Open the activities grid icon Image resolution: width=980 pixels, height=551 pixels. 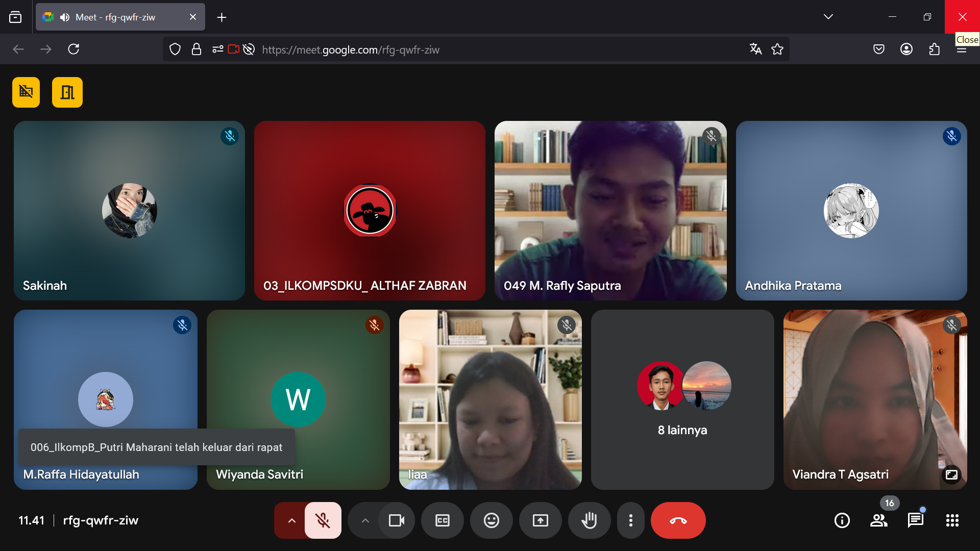pyautogui.click(x=952, y=520)
